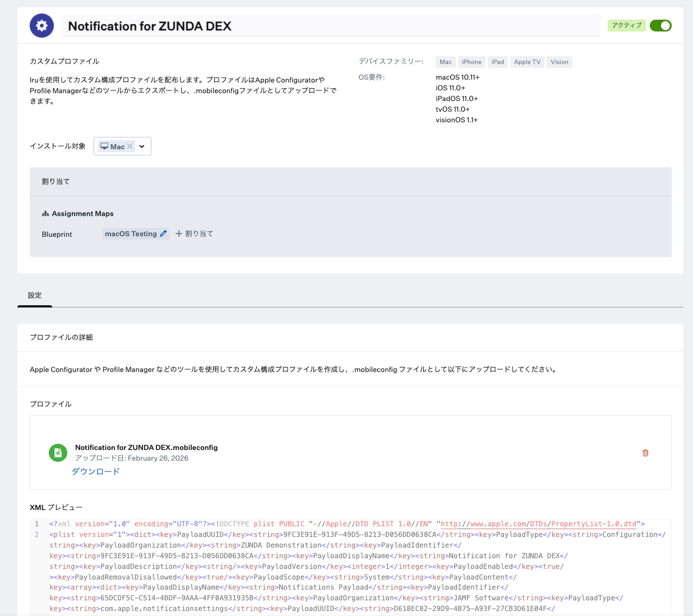The height and width of the screenshot is (616, 693).
Task: Delete the uploaded profile with trash icon
Action: point(645,453)
